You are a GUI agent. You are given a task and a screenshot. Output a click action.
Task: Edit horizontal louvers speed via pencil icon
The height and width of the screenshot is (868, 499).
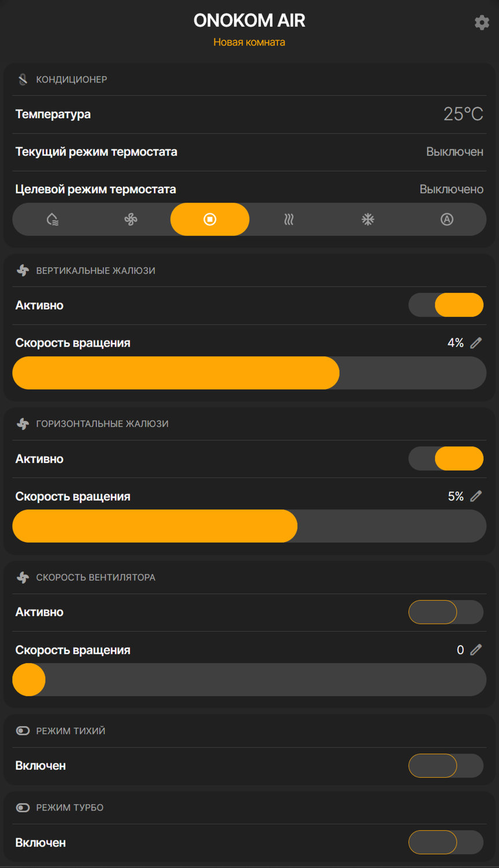point(476,496)
